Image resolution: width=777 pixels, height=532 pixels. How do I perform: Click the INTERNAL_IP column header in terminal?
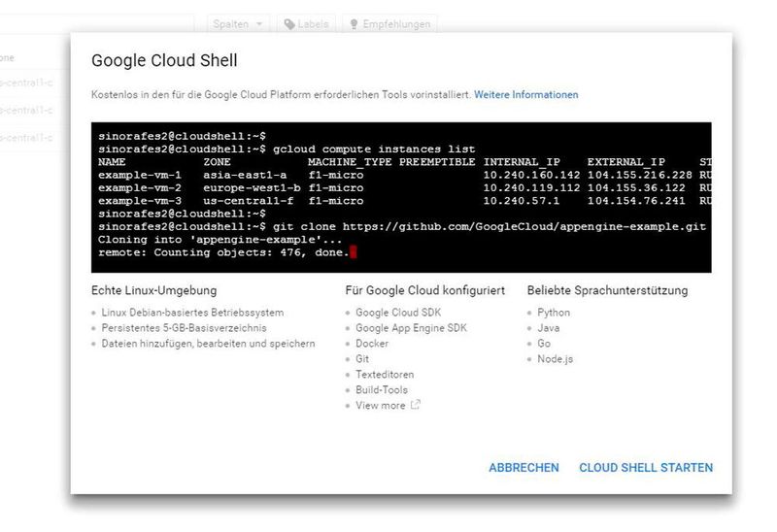522,162
